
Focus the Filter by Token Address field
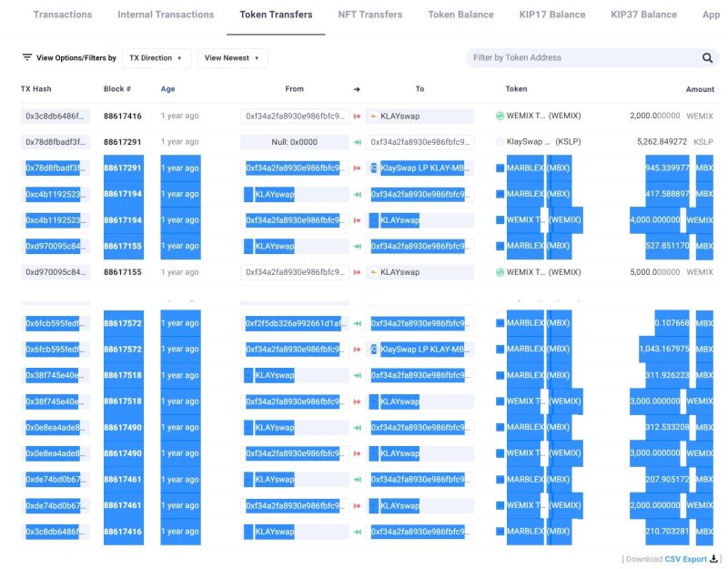pos(582,58)
